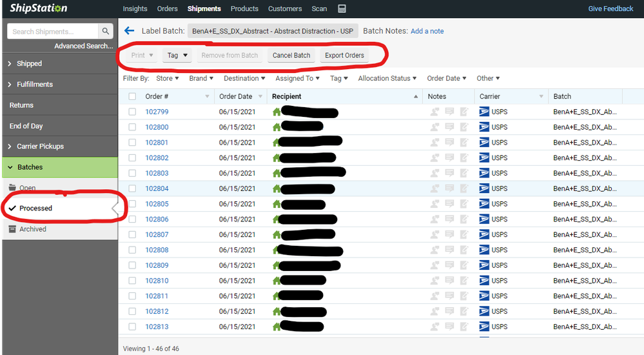Expand the Destination filter dropdown
The width and height of the screenshot is (644, 355).
(244, 79)
